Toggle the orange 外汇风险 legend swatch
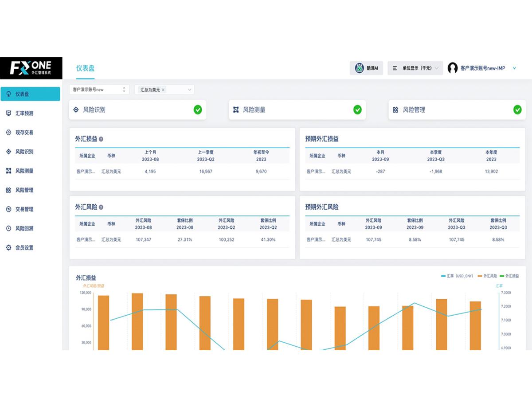This screenshot has height=399, width=532. [480, 276]
